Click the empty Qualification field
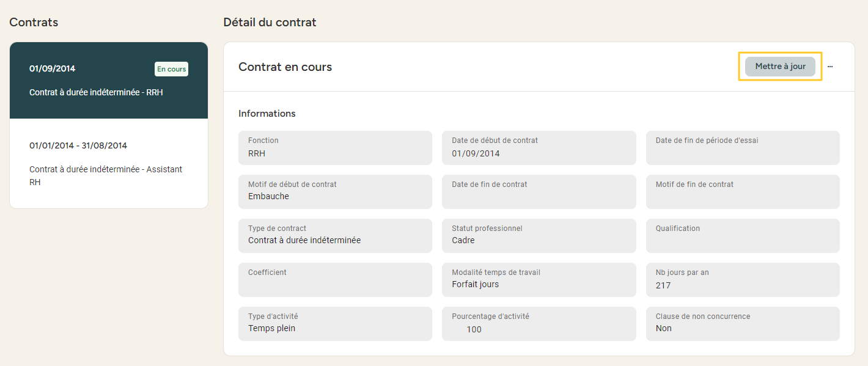The height and width of the screenshot is (366, 868). click(x=742, y=236)
